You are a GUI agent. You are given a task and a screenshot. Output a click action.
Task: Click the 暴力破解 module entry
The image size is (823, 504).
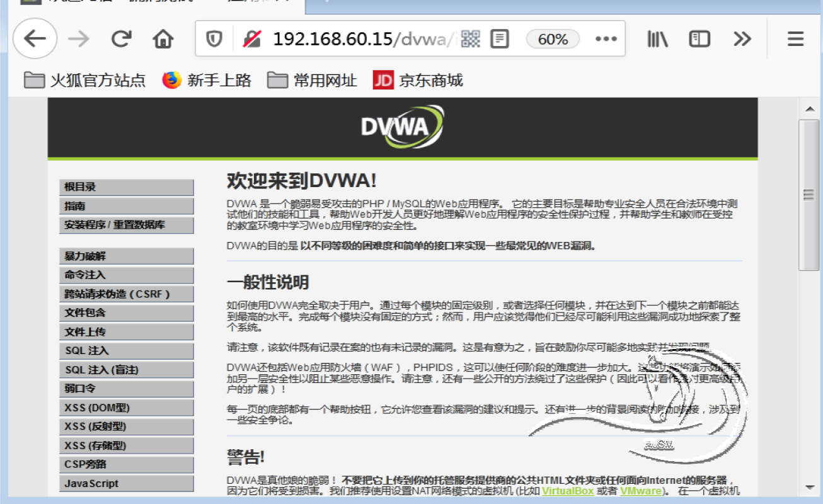(x=126, y=256)
